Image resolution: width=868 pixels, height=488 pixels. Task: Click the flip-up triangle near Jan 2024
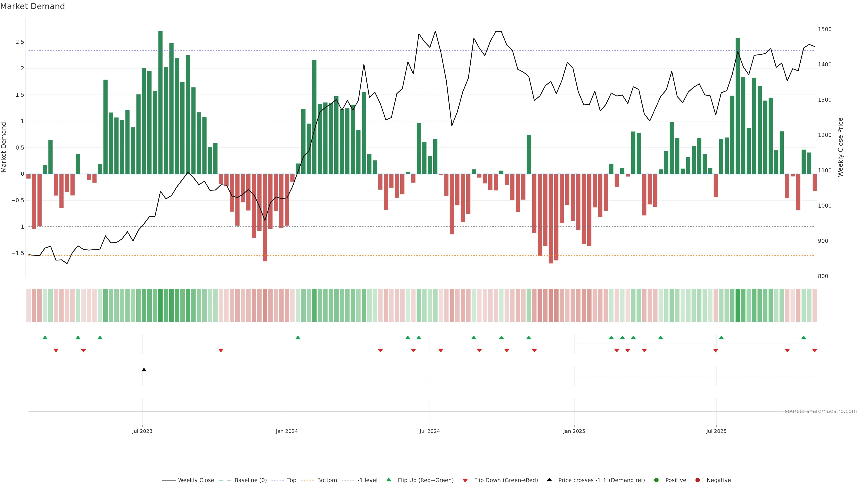pos(298,338)
